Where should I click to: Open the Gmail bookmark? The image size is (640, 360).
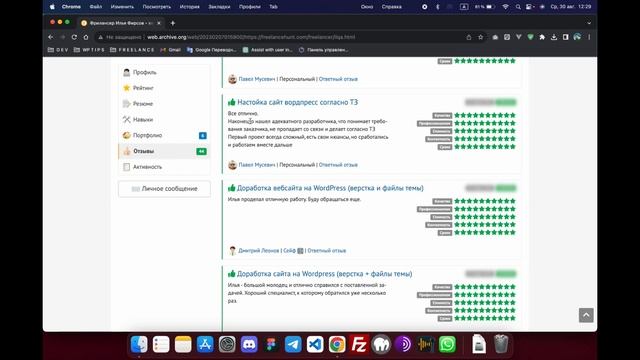pyautogui.click(x=171, y=50)
